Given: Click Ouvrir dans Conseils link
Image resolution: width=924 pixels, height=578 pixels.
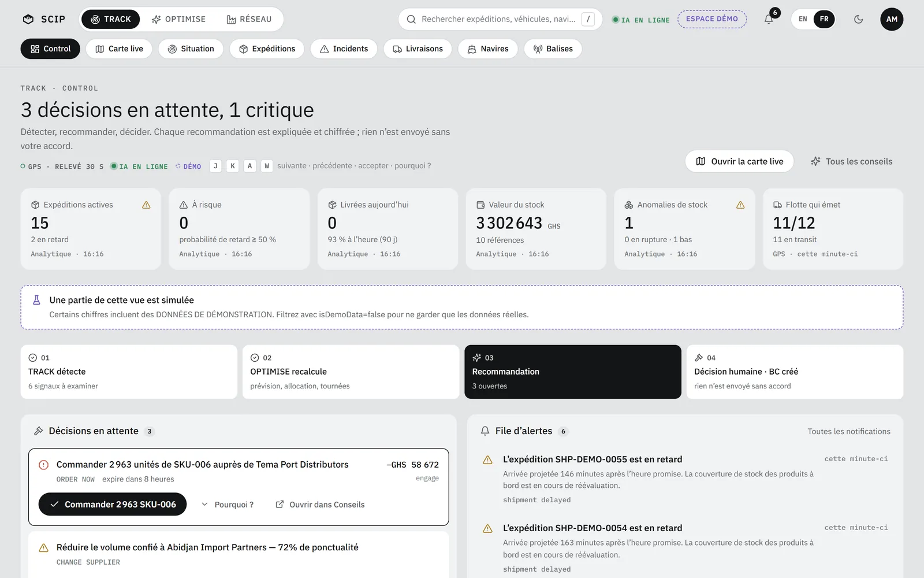Looking at the screenshot, I should click(x=321, y=505).
